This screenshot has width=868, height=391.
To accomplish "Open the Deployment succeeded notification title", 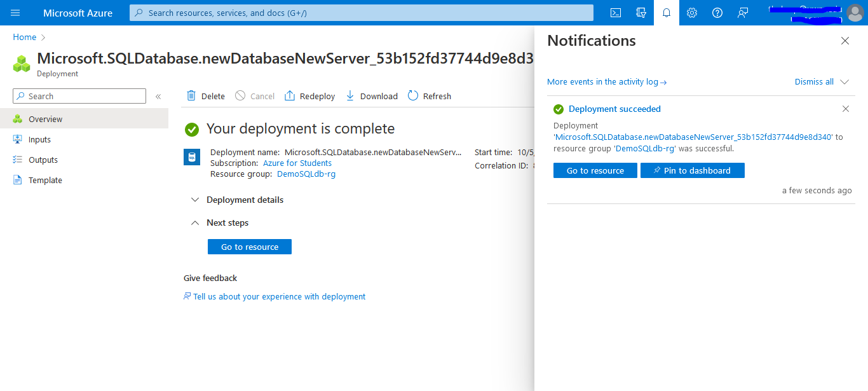I will (x=614, y=109).
